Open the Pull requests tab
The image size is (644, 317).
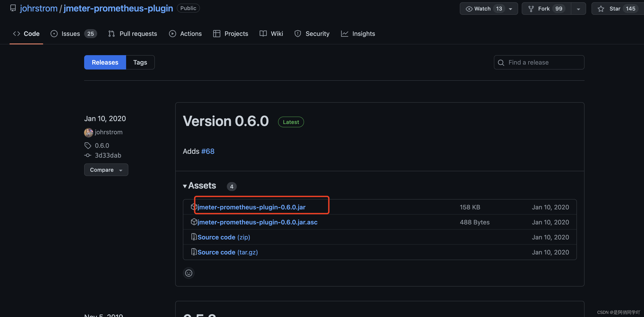tap(132, 33)
